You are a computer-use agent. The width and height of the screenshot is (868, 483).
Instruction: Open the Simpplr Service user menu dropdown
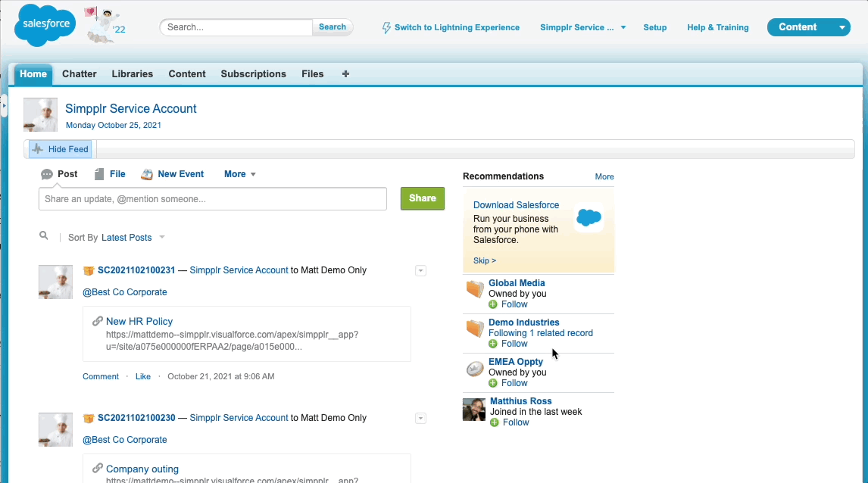[x=583, y=28]
